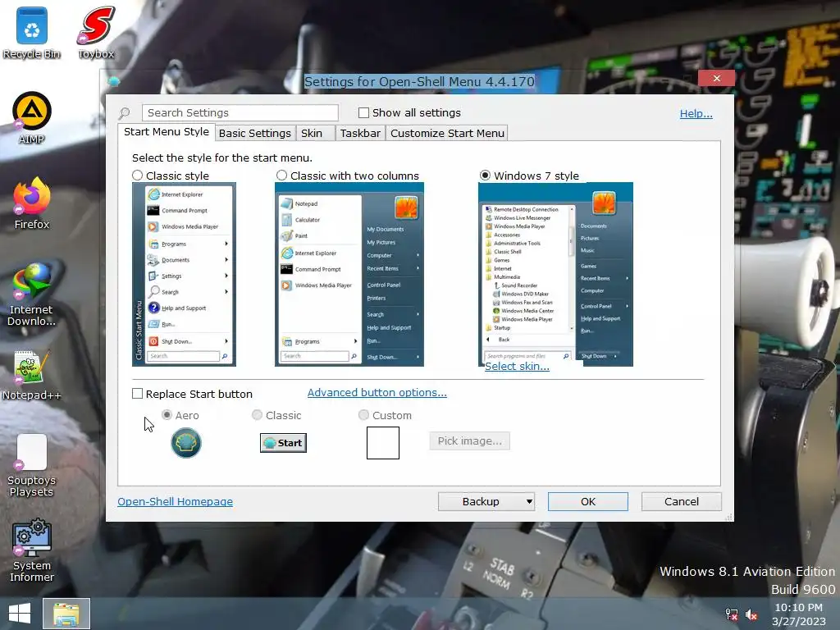Check the Replace Start button box
This screenshot has height=630, width=840.
tap(137, 394)
